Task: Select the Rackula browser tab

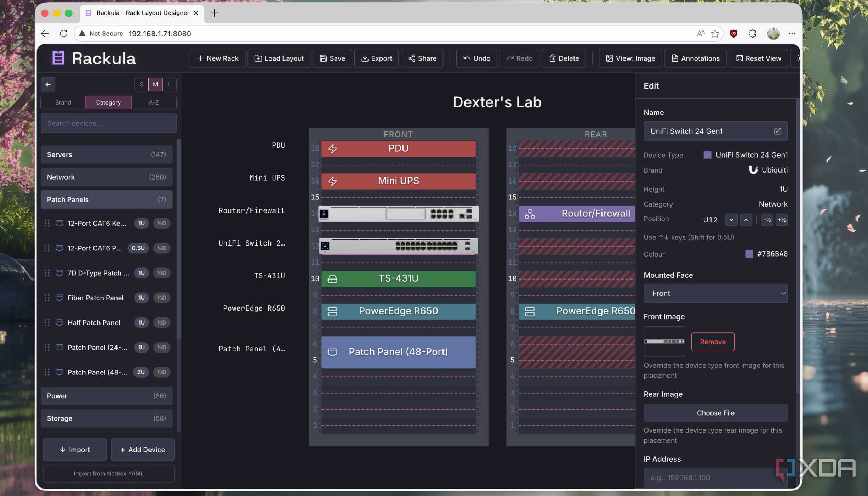Action: pos(142,13)
